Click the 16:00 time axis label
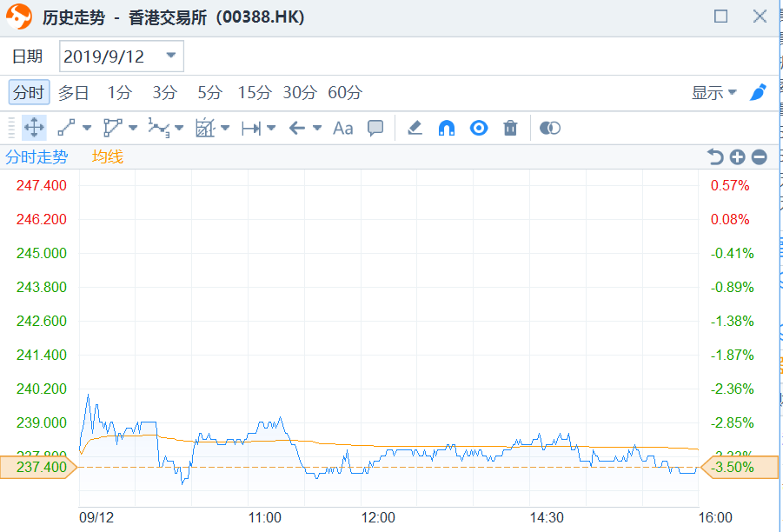The height and width of the screenshot is (532, 783). (x=715, y=517)
